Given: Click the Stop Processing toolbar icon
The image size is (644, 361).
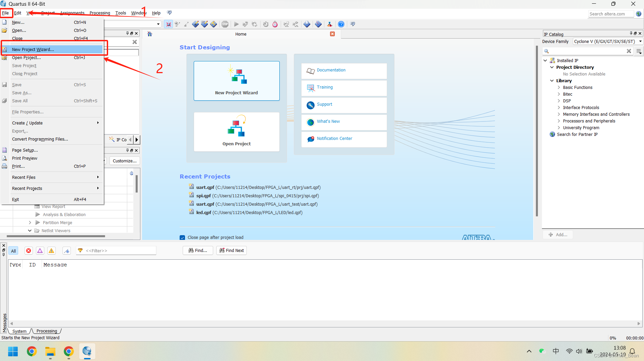Looking at the screenshot, I should coord(225,24).
